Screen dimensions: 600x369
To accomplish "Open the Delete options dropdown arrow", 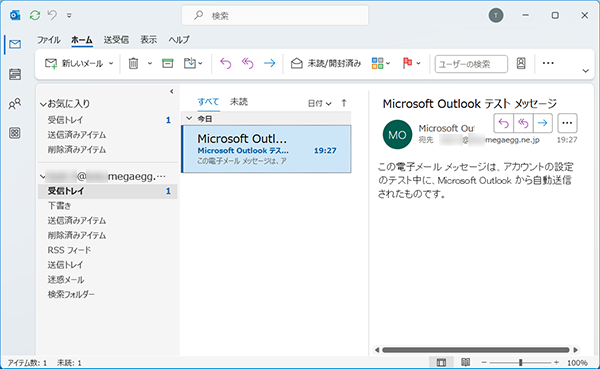I will point(150,64).
